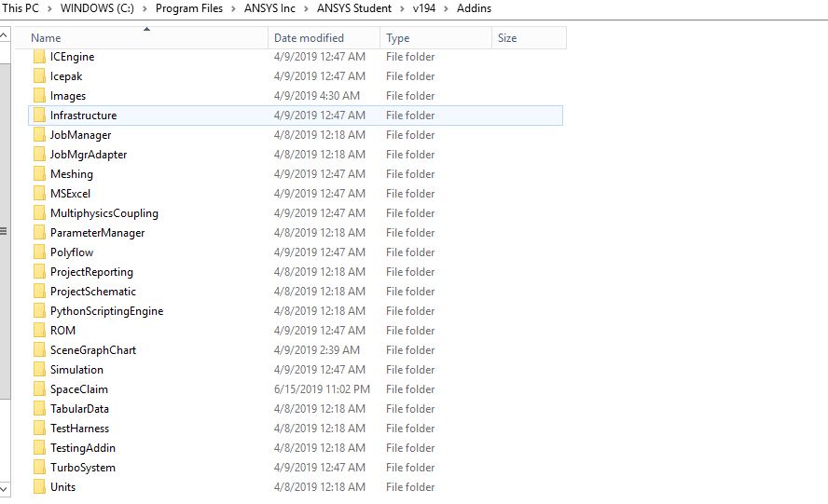The width and height of the screenshot is (828, 504).
Task: Click the ProjectReporting folder icon
Action: (x=39, y=271)
